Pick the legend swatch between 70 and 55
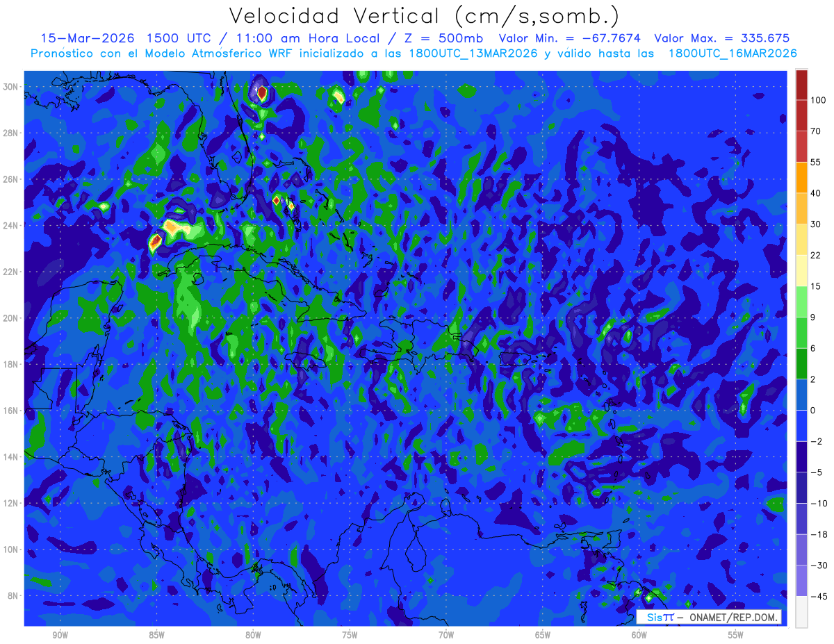Image resolution: width=834 pixels, height=644 pixels. [x=801, y=147]
